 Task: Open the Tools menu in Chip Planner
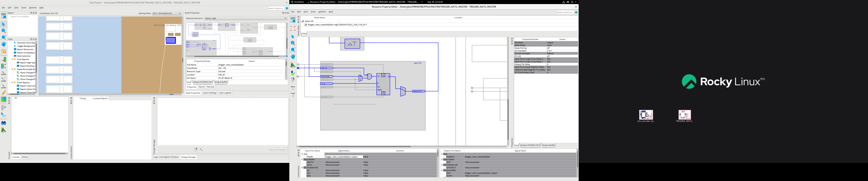[x=24, y=7]
